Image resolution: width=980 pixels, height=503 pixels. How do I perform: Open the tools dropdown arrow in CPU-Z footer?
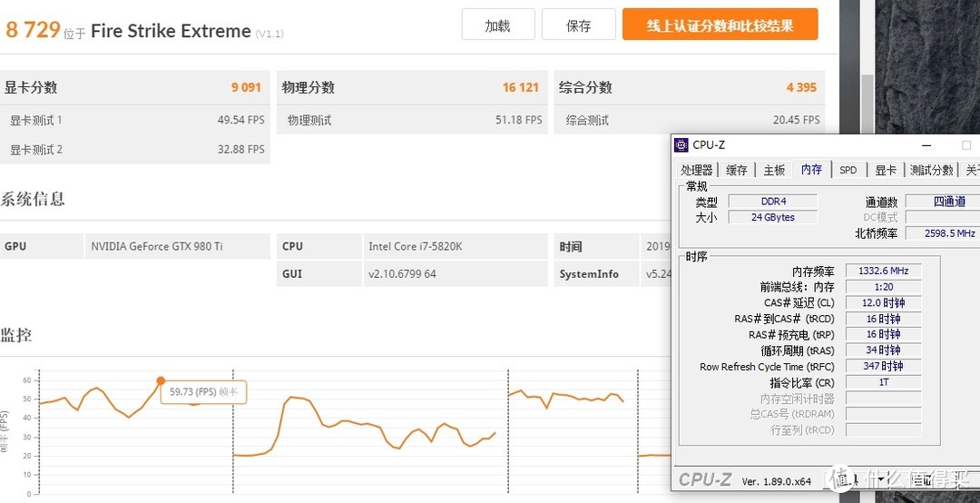pyautogui.click(x=880, y=480)
